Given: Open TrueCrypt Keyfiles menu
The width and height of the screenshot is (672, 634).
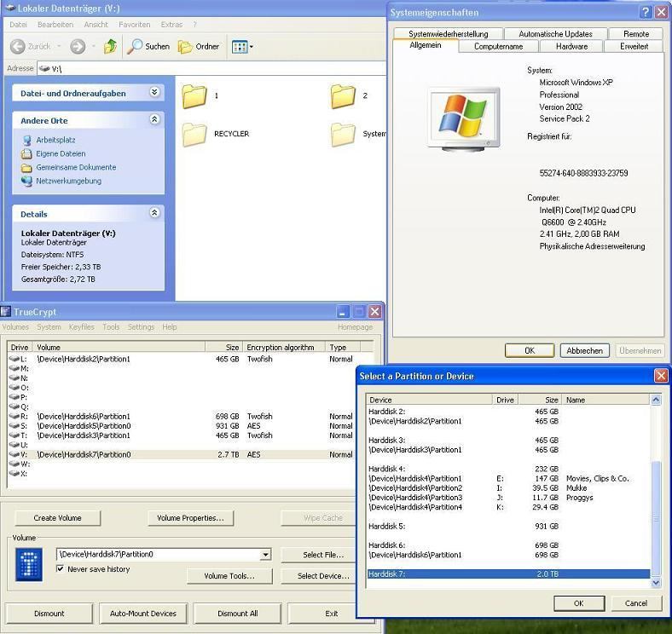Looking at the screenshot, I should pos(81,327).
